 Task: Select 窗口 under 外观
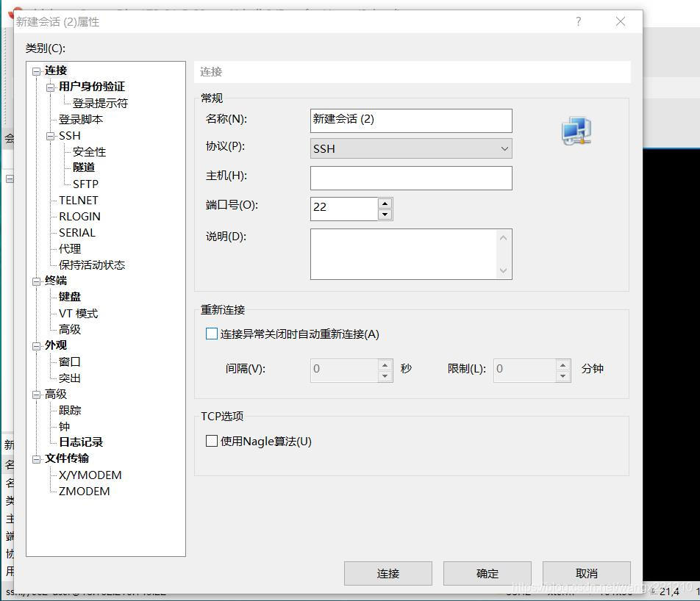(x=70, y=362)
